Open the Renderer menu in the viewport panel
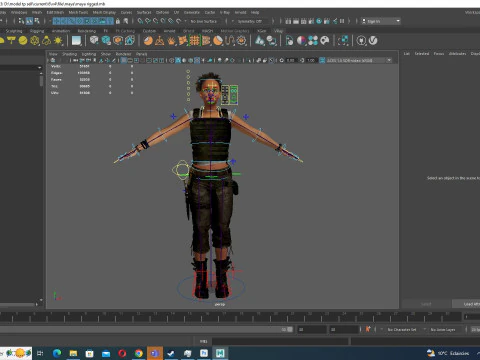 click(x=123, y=54)
